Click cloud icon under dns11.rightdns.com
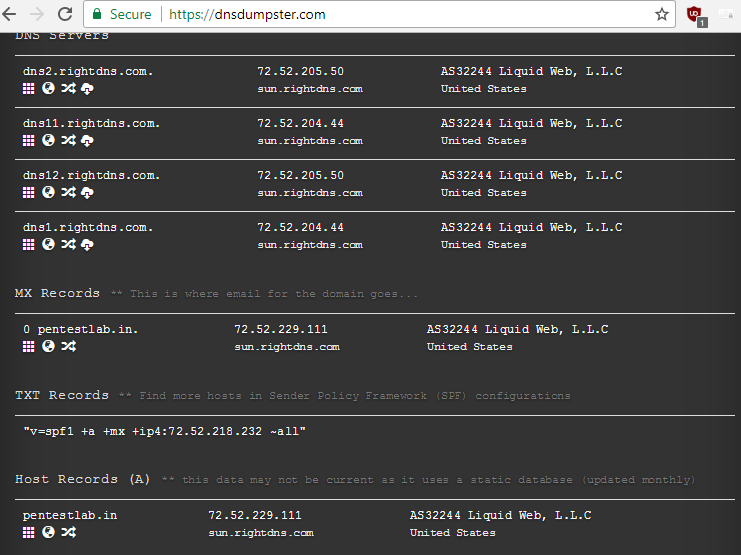 point(87,140)
